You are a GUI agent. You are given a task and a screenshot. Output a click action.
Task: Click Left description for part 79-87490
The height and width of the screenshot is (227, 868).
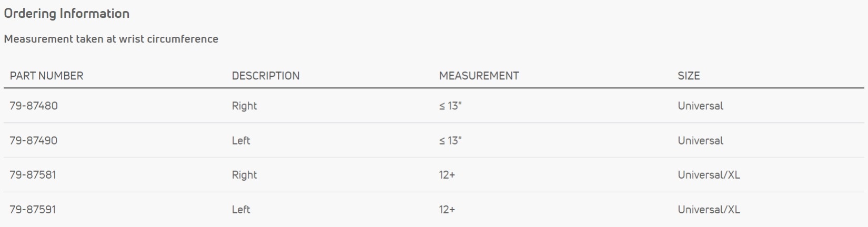pos(241,140)
